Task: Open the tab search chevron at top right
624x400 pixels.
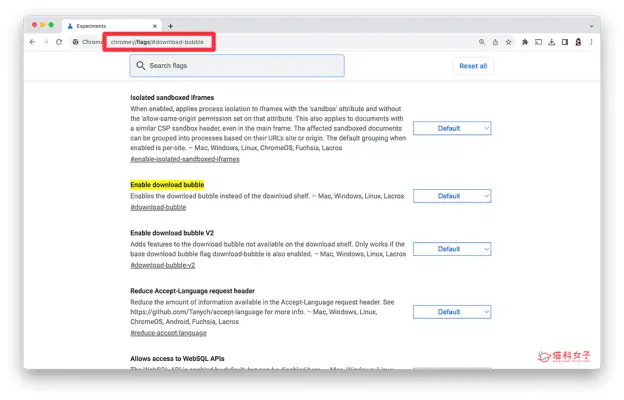Action: click(x=591, y=26)
